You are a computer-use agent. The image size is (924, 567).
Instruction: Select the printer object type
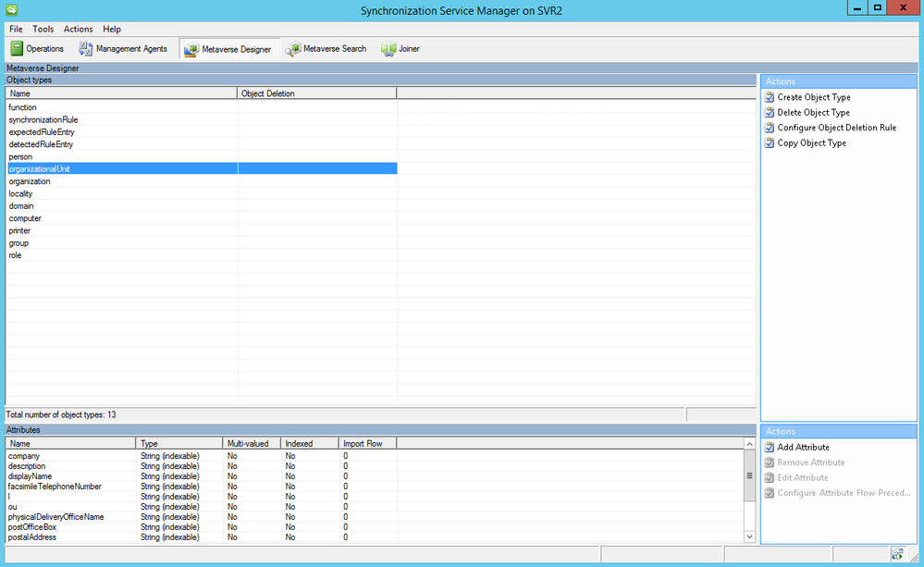click(201, 231)
